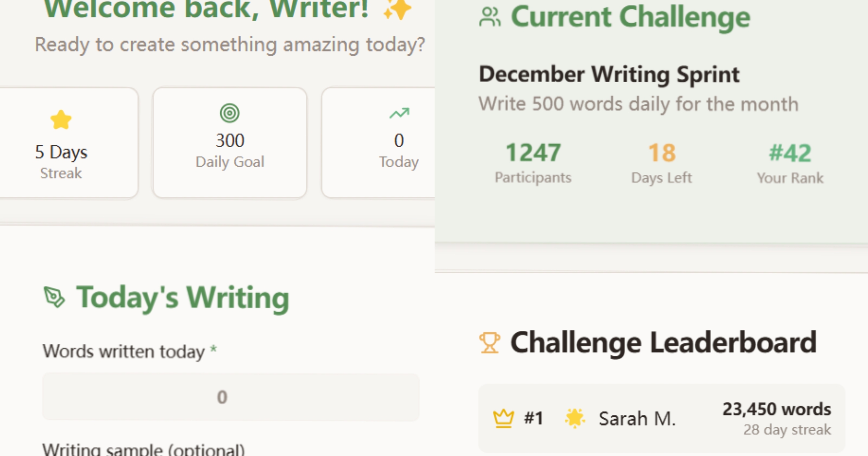Click the trending-up Today icon
The image size is (868, 456).
click(x=399, y=114)
